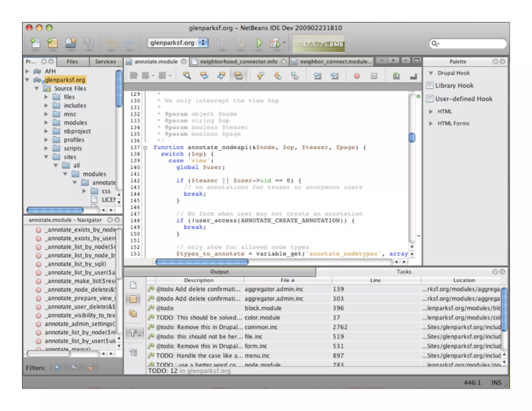Toggle Highlight Search editor button

tap(238, 76)
